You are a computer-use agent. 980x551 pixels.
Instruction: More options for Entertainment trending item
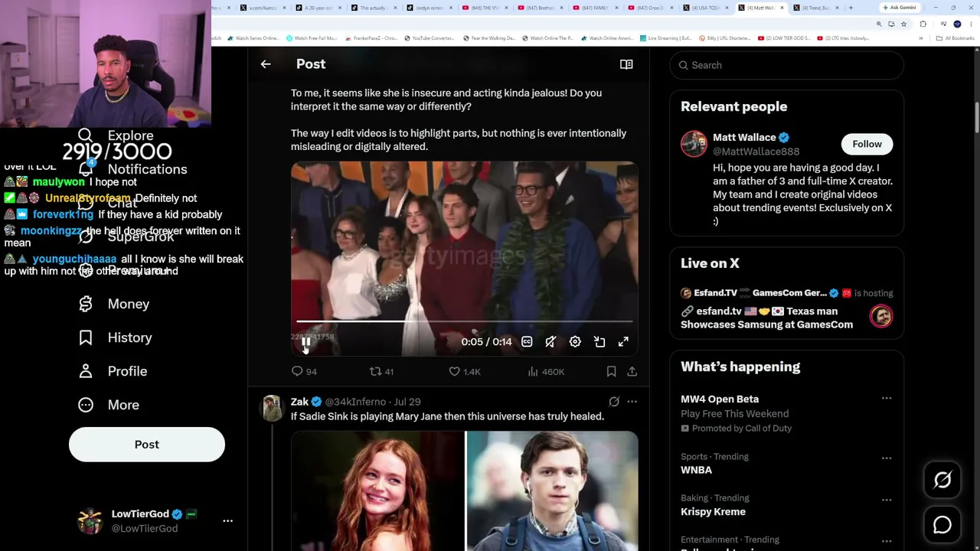click(887, 541)
